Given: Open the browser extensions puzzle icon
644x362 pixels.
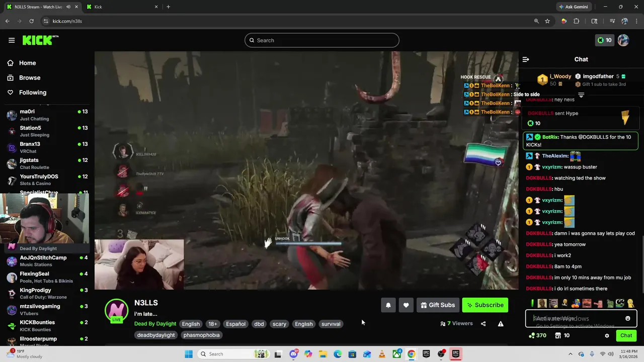Looking at the screenshot, I should [577, 21].
